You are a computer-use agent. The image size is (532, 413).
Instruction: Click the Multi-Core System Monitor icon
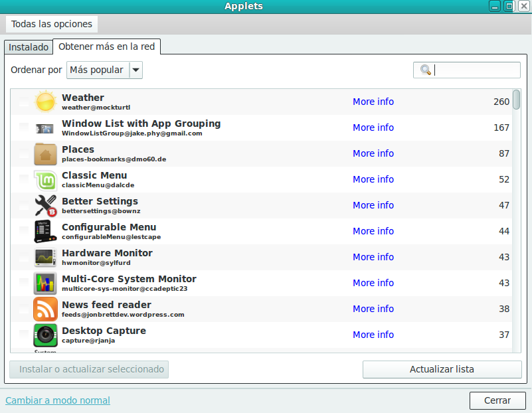(45, 283)
